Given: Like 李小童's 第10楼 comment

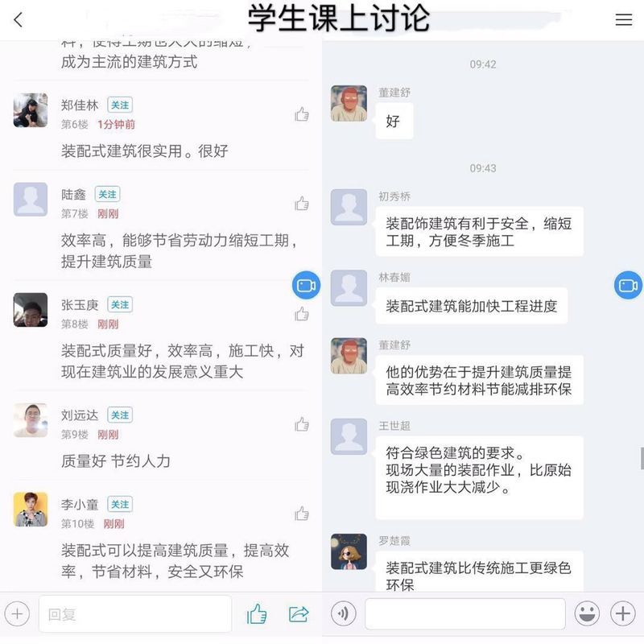Looking at the screenshot, I should 302,514.
